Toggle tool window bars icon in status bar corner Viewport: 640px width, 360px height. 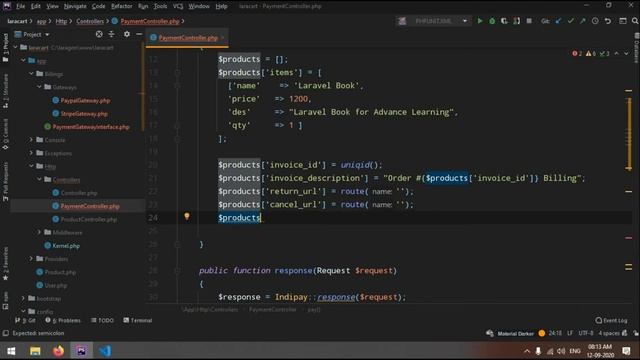point(6,333)
